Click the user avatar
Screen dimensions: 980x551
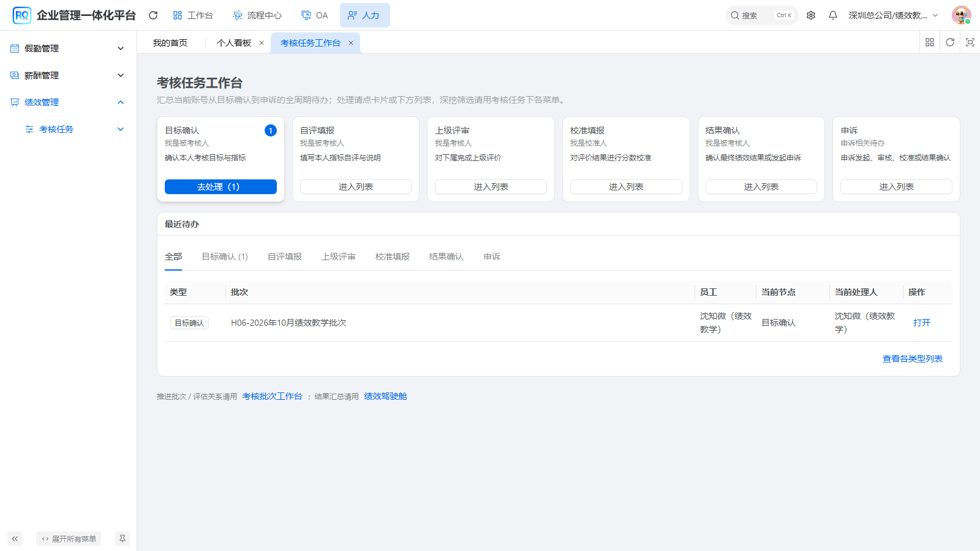961,15
